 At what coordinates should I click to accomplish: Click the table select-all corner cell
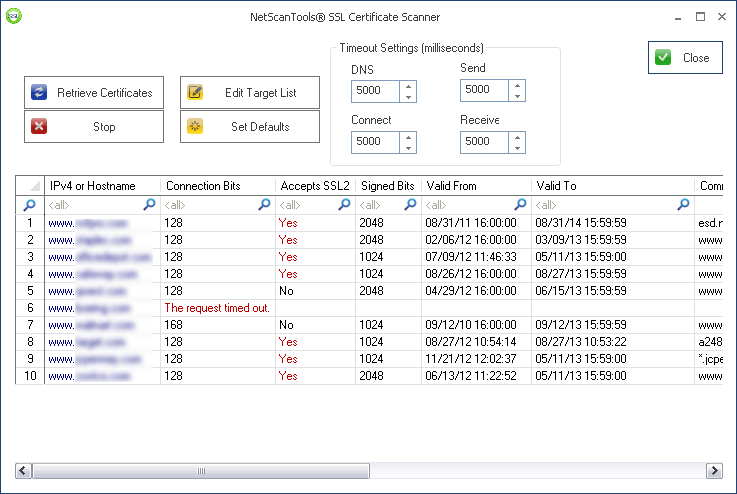30,186
